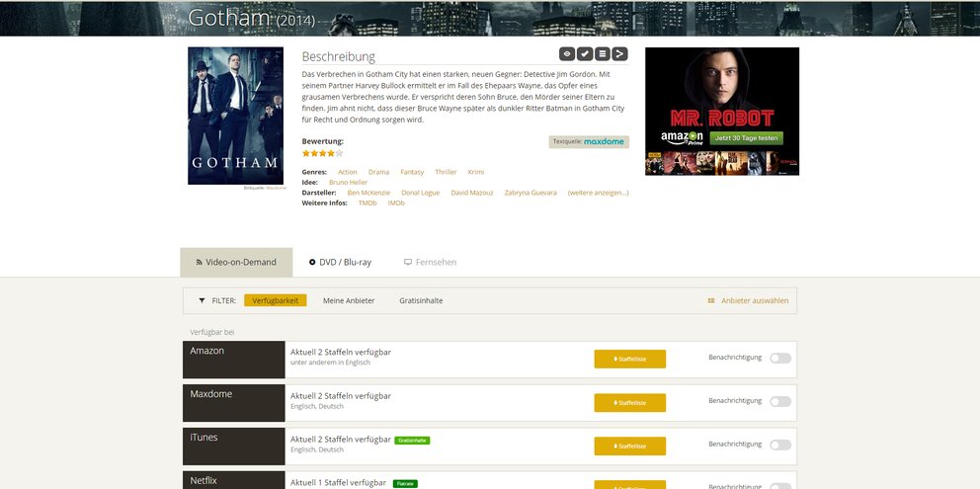The image size is (980, 489).
Task: Open the Thriller genre link
Action: point(446,172)
